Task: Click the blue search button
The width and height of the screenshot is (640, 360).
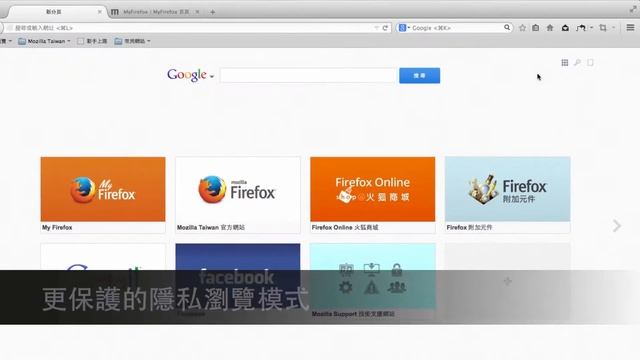Action: (419, 76)
